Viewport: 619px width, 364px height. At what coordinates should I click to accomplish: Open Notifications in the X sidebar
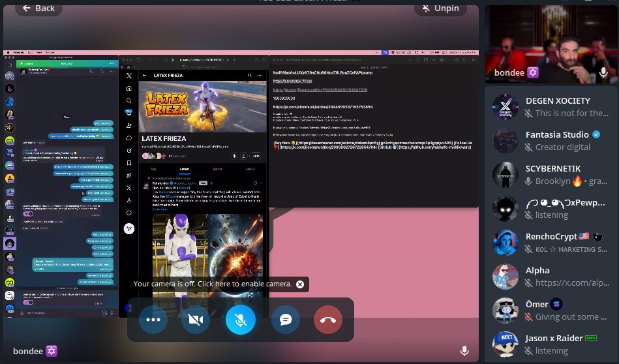129,113
